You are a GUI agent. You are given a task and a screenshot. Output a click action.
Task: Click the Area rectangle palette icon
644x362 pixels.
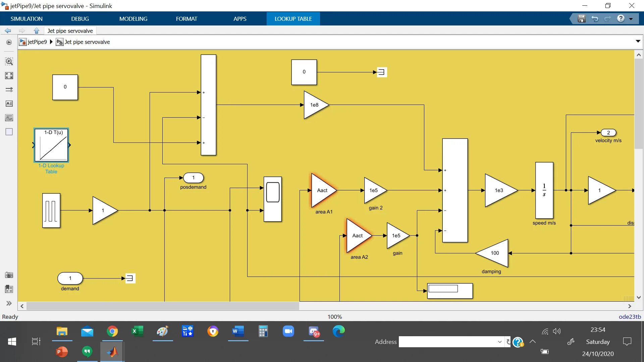[x=9, y=132]
